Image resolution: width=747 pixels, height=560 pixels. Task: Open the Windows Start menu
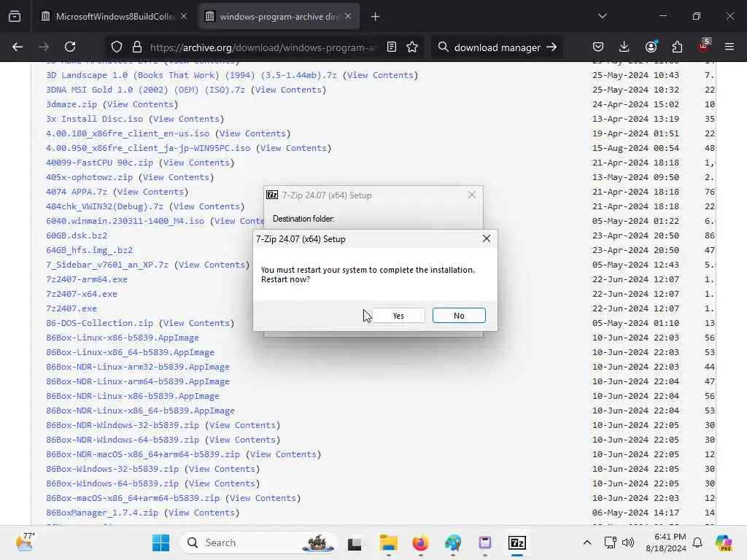tap(160, 542)
